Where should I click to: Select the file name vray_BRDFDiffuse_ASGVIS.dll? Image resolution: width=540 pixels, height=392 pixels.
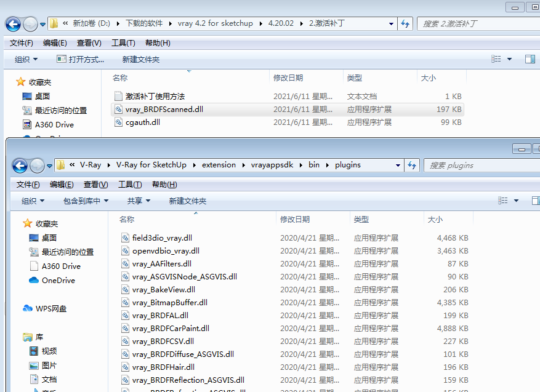point(183,354)
